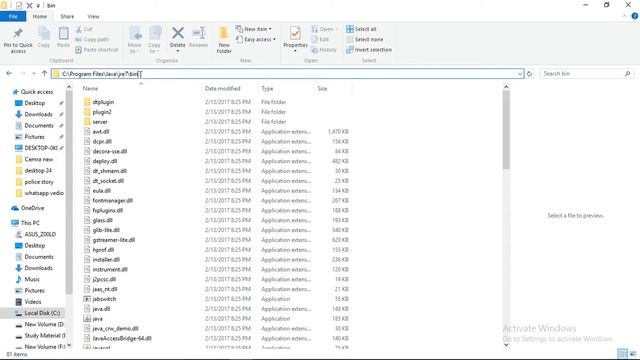The width and height of the screenshot is (640, 360).
Task: Open the New item dropdown
Action: point(253,29)
